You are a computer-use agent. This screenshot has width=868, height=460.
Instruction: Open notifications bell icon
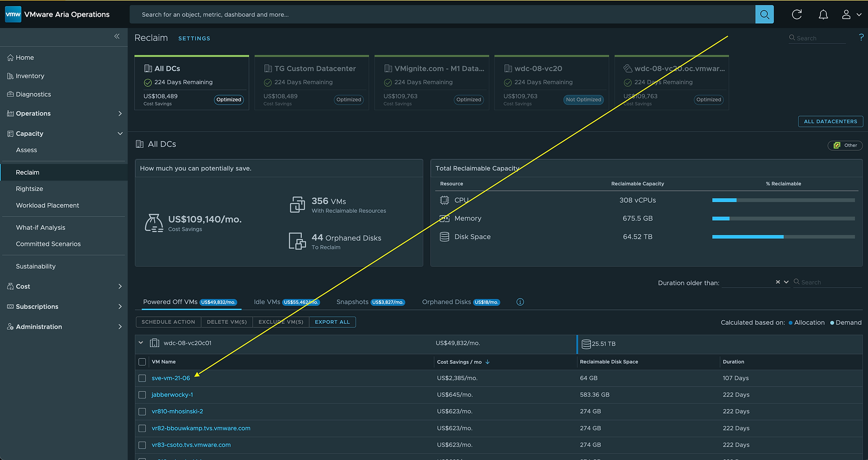pyautogui.click(x=823, y=14)
